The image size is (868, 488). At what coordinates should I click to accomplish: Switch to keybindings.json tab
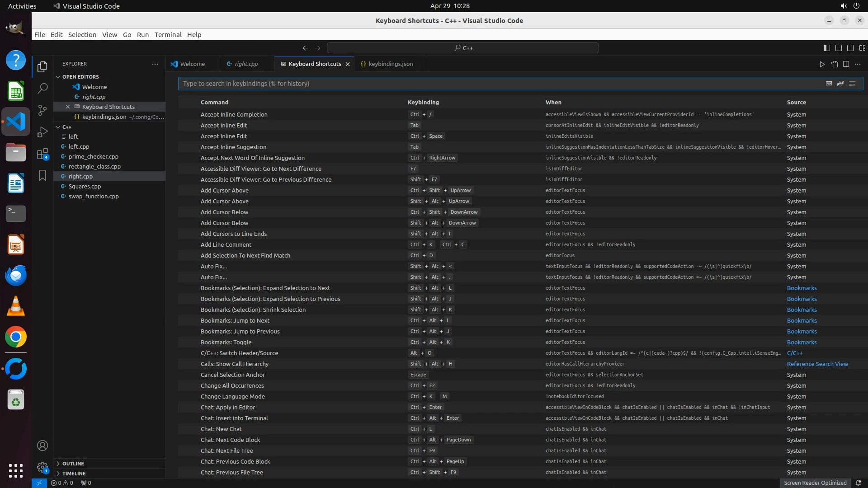tap(390, 64)
